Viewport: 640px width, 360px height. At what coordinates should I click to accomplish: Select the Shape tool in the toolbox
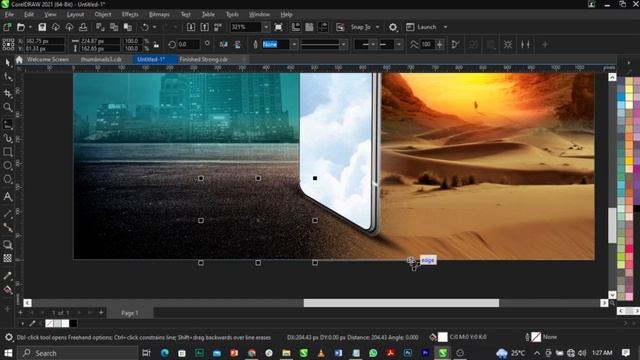[x=7, y=77]
